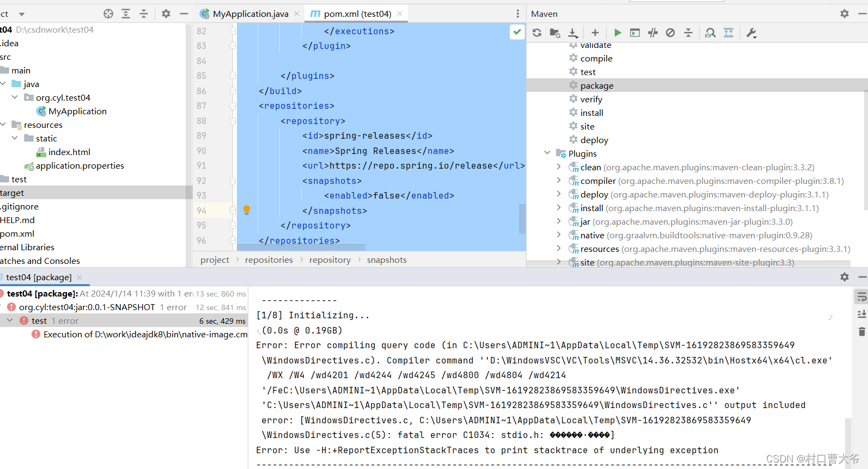This screenshot has width=868, height=469.
Task: Toggle code fold at line 95 closing repository
Action: 233,225
